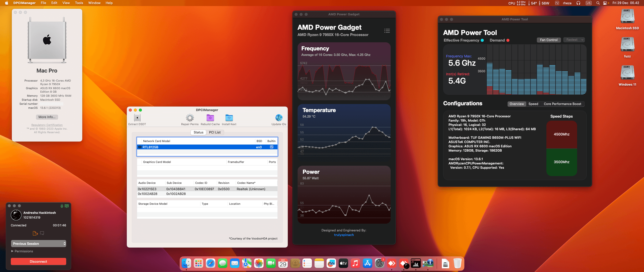
Task: Click the Repair Perms gear icon
Action: [190, 118]
